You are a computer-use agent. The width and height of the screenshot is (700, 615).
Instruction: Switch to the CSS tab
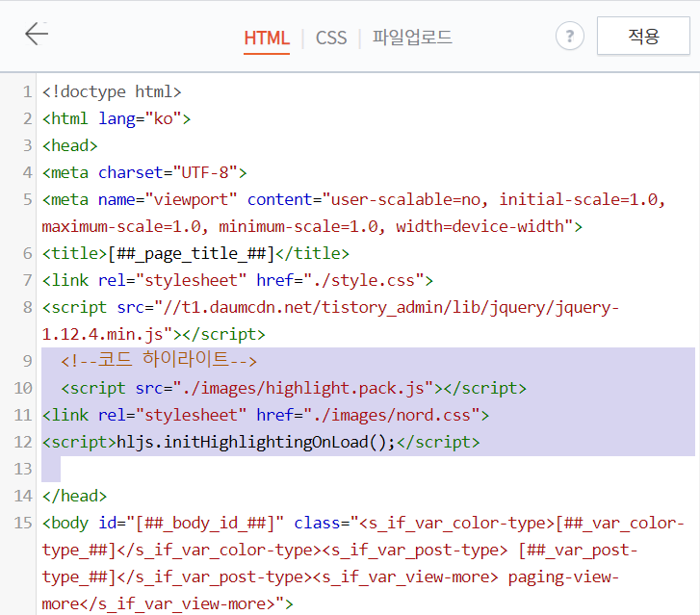[331, 38]
